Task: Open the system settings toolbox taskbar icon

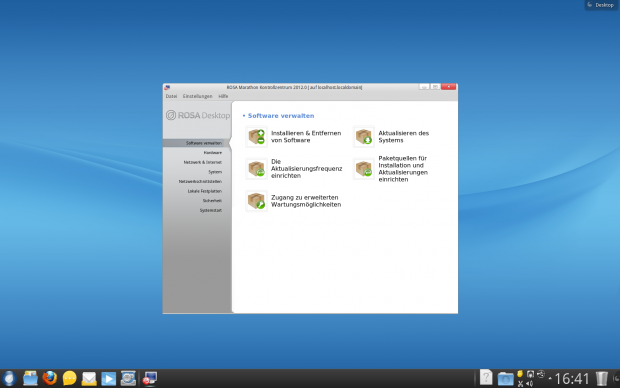Action: tap(128, 379)
